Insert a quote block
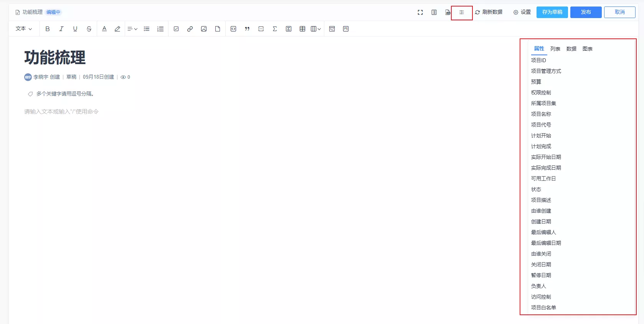644x324 pixels. click(247, 29)
